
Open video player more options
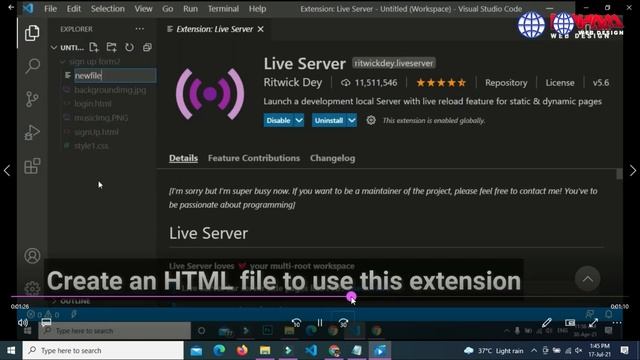617,322
